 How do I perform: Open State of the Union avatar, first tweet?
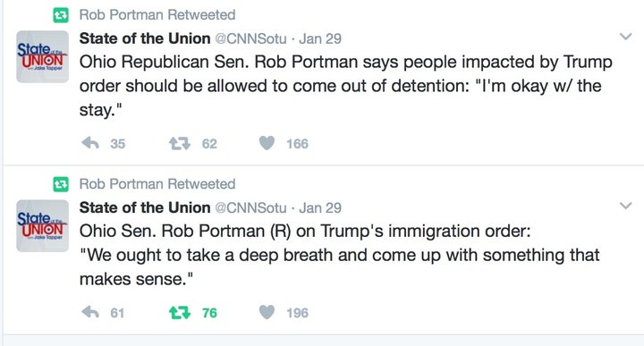tap(42, 56)
